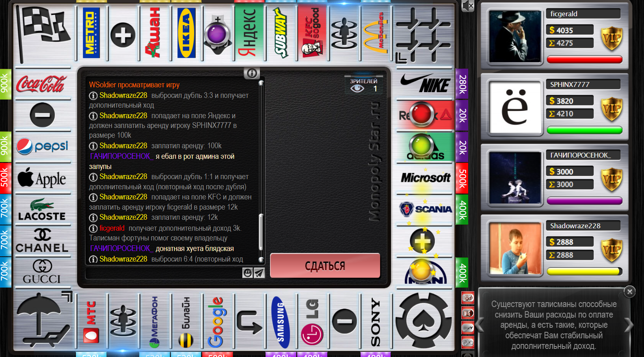This screenshot has height=357, width=644.
Task: Click the Sony board cell
Action: (376, 322)
